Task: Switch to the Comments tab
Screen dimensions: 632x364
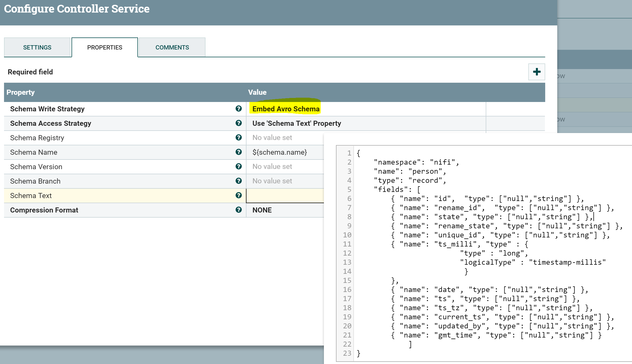Action: (x=172, y=47)
